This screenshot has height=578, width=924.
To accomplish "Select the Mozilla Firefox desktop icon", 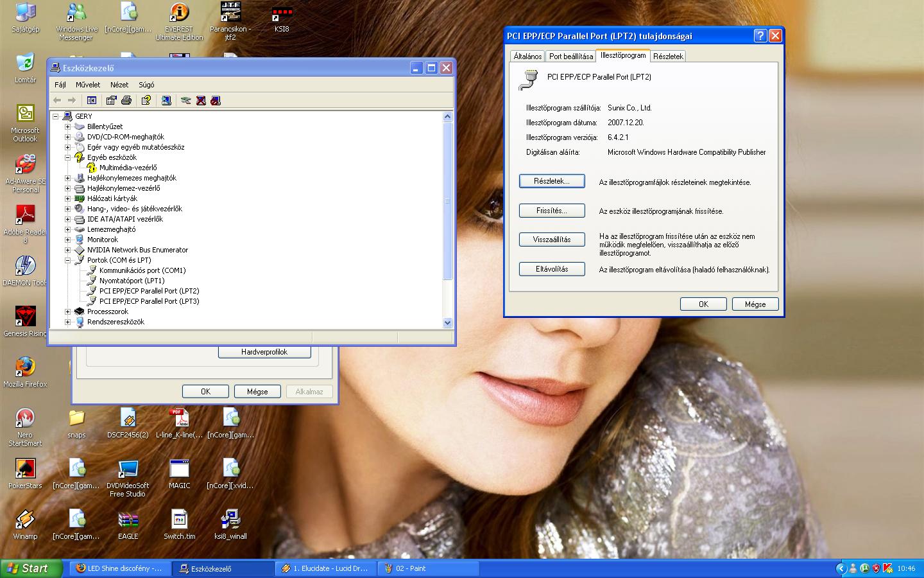I will tap(25, 372).
